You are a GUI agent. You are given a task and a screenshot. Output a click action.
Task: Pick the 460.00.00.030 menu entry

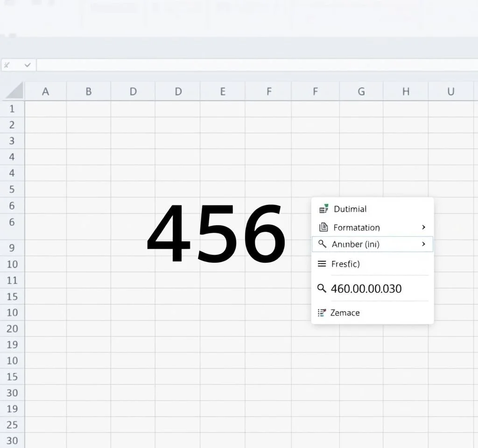coord(366,288)
